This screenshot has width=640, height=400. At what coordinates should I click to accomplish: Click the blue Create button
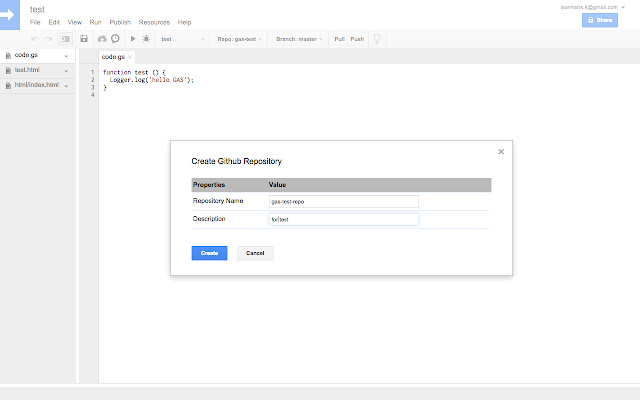coord(209,253)
